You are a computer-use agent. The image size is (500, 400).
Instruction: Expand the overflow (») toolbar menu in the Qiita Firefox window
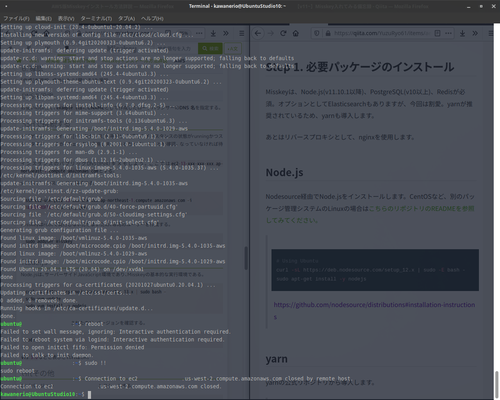(x=475, y=33)
